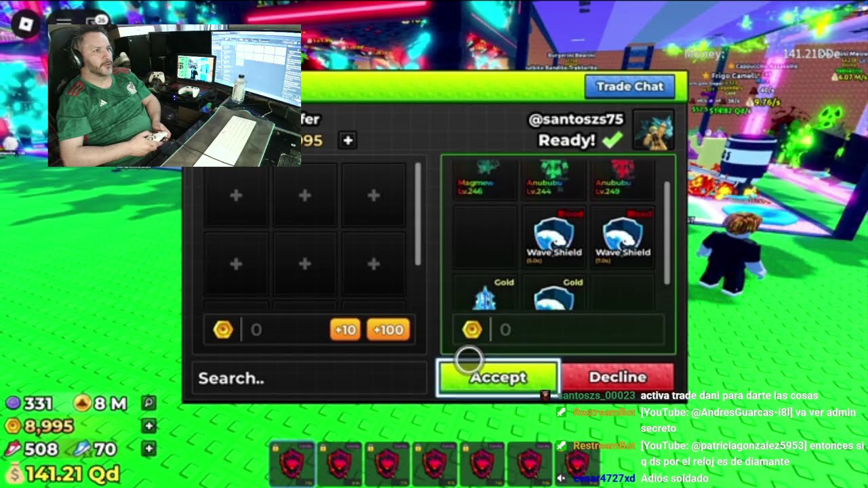The image size is (868, 488).
Task: Decline the trade offer
Action: 618,377
